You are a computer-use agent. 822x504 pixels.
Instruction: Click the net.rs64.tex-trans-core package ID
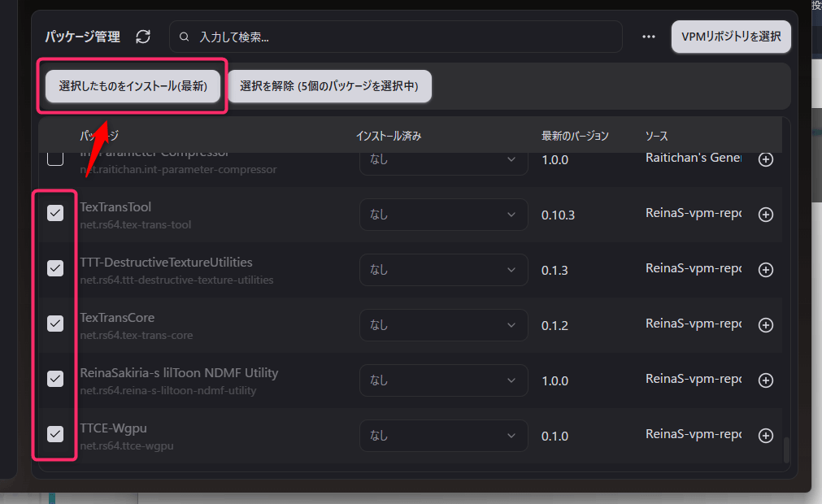[x=137, y=335]
